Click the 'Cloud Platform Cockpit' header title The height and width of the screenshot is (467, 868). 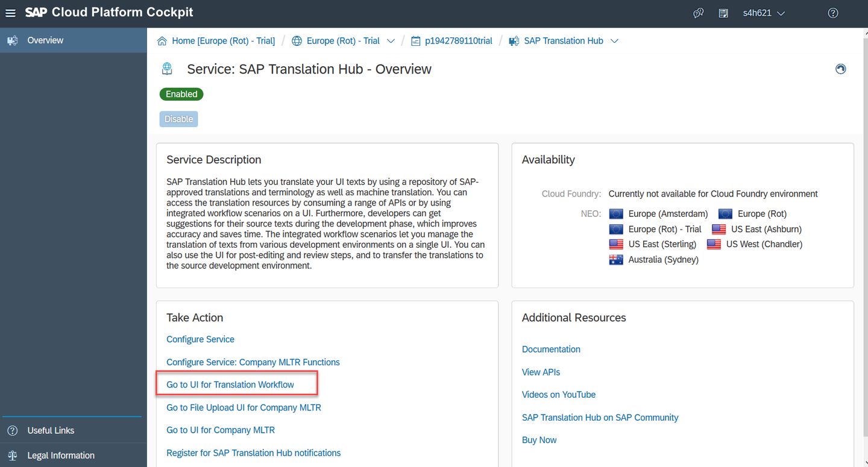click(122, 12)
